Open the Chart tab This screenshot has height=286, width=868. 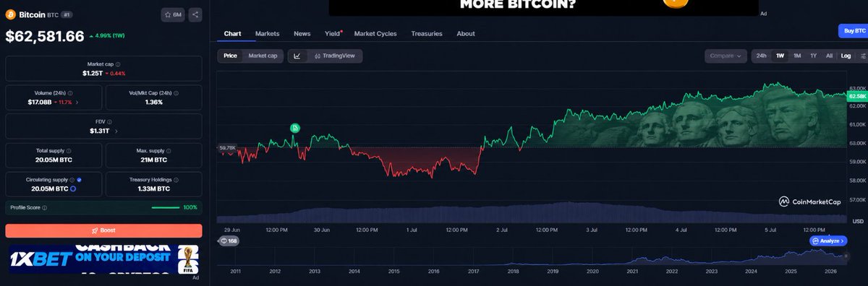tap(232, 33)
